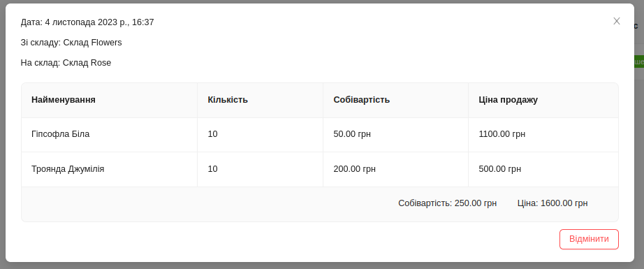The width and height of the screenshot is (644, 269).
Task: Click the date line 4 листопада 2023
Action: pyautogui.click(x=87, y=22)
